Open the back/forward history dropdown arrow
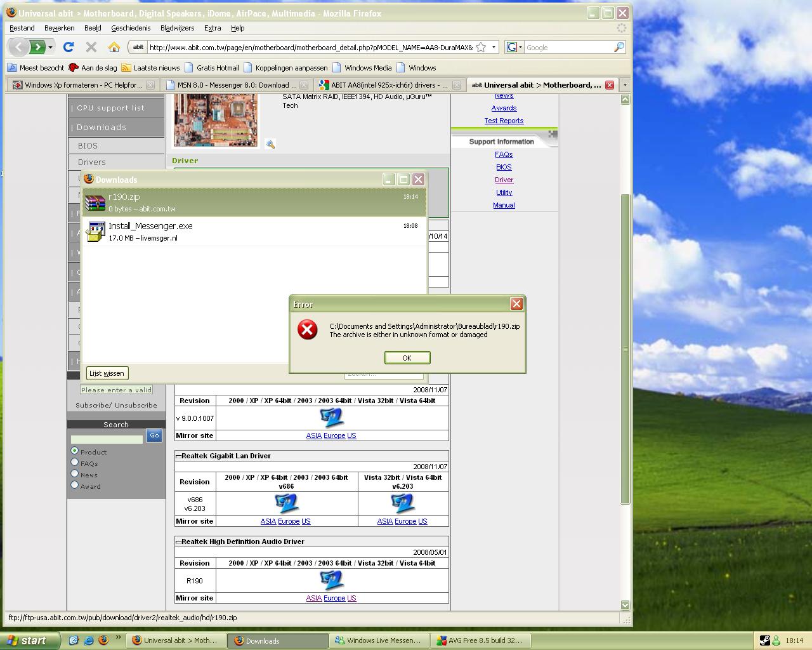The height and width of the screenshot is (650, 812). pos(51,47)
